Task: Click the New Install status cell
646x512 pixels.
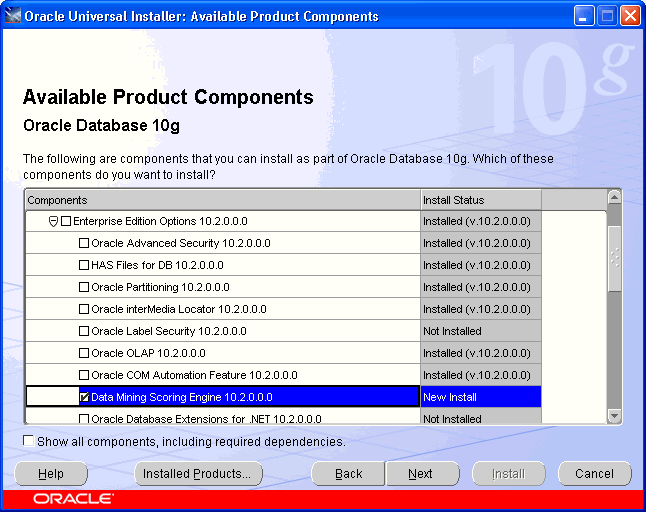Action: [481, 397]
